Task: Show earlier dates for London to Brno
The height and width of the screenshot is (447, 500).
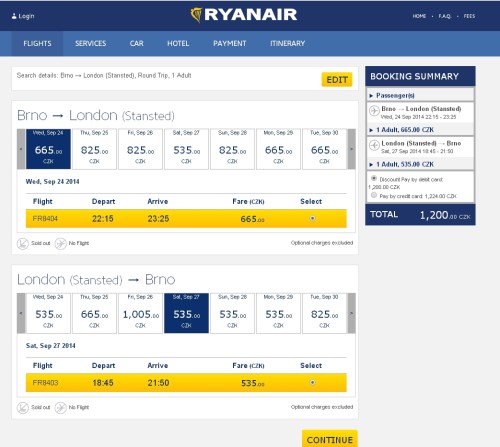Action: (21, 313)
